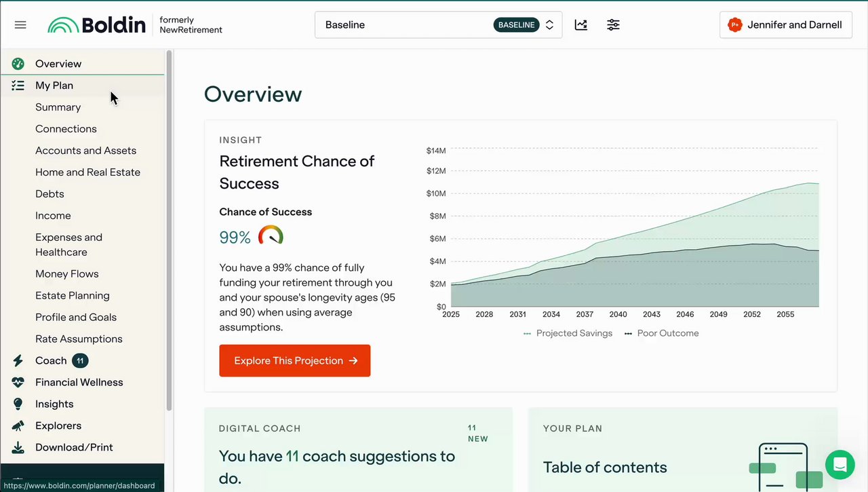Go to Overview in sidebar
Image resolution: width=868 pixels, height=492 pixels.
pyautogui.click(x=58, y=64)
